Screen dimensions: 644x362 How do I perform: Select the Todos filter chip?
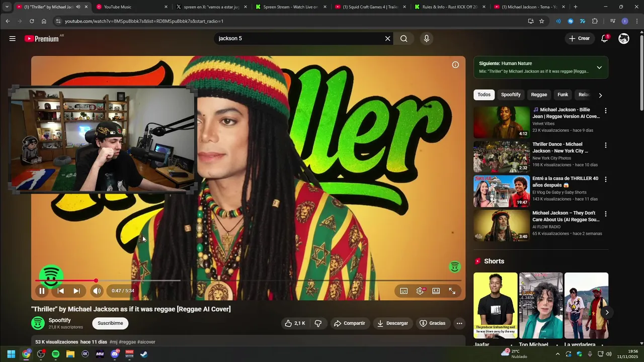[484, 95]
